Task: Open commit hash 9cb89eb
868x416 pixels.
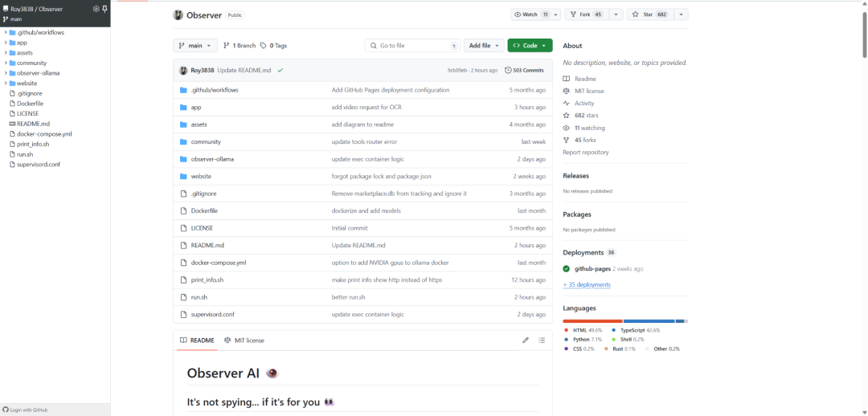Action: tap(457, 70)
